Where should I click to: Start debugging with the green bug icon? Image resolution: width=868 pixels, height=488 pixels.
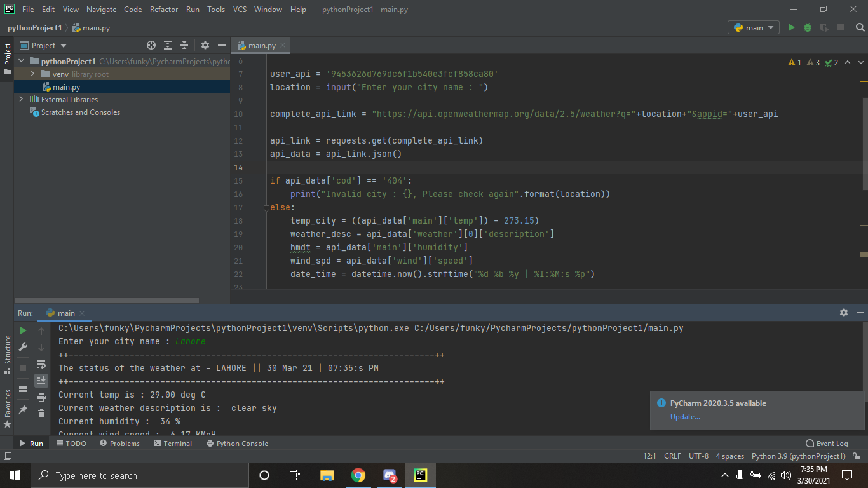click(x=808, y=27)
